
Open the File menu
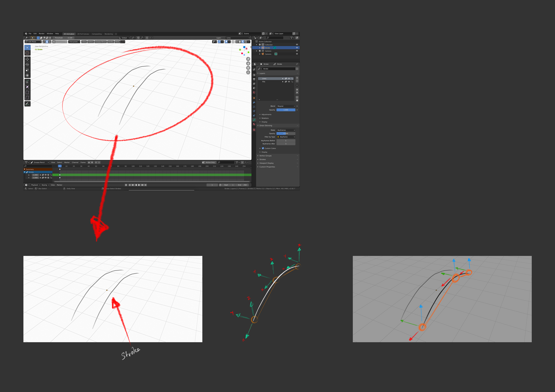(x=30, y=34)
